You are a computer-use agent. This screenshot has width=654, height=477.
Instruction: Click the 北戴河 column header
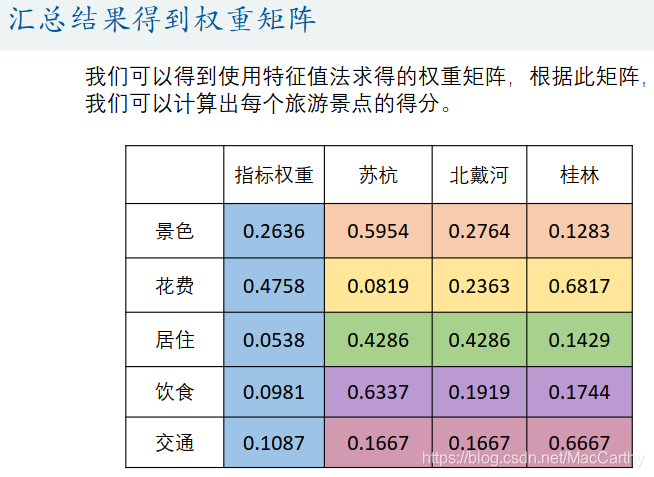(479, 175)
